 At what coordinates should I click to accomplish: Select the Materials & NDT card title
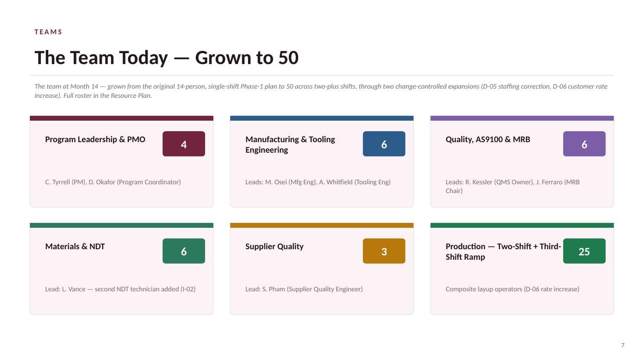tap(75, 247)
